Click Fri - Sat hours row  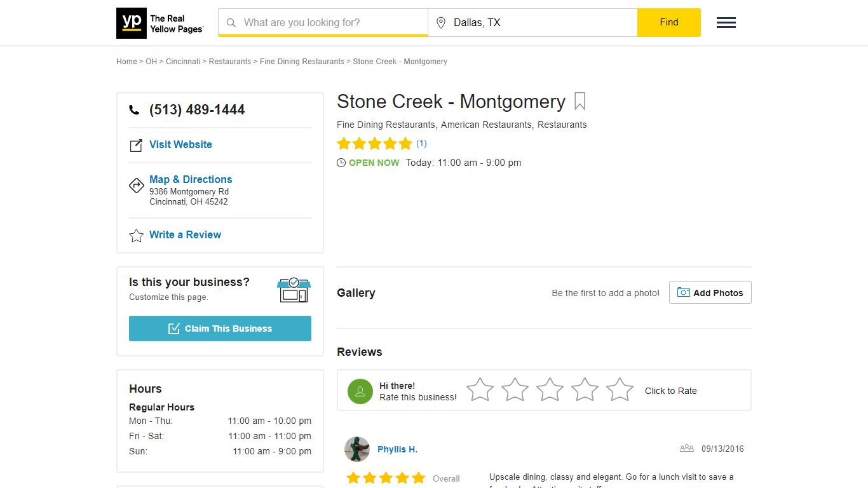(220, 436)
